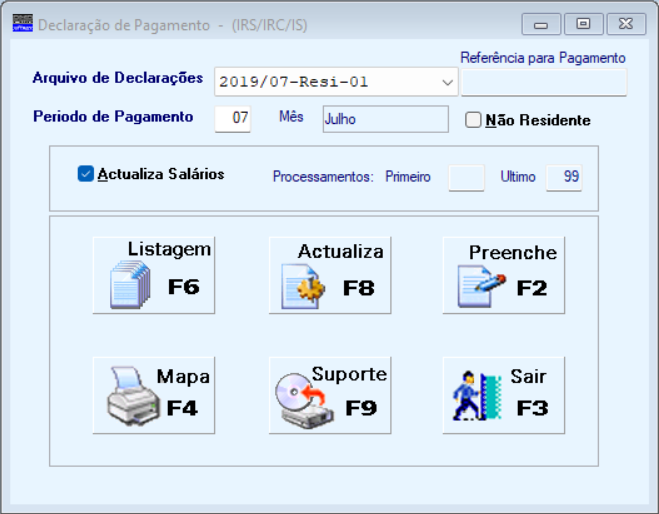
Task: Generate Suporte F9 file
Action: point(330,395)
